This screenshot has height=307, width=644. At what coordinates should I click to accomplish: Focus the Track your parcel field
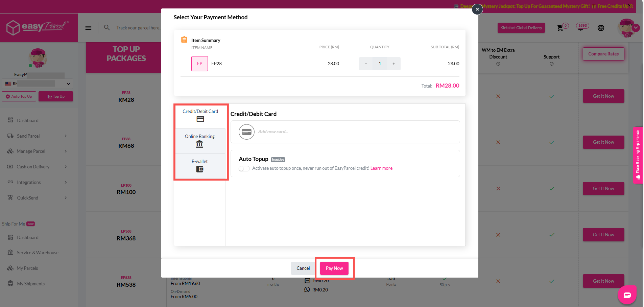click(139, 28)
